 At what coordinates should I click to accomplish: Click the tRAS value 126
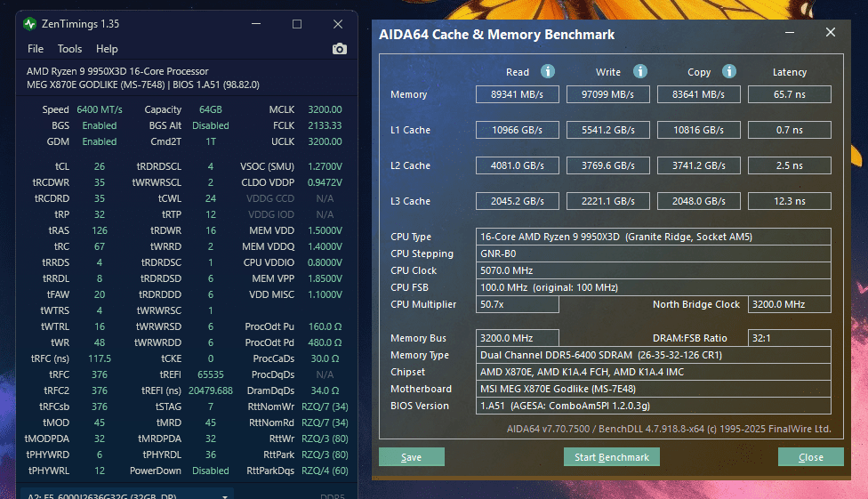(x=100, y=230)
